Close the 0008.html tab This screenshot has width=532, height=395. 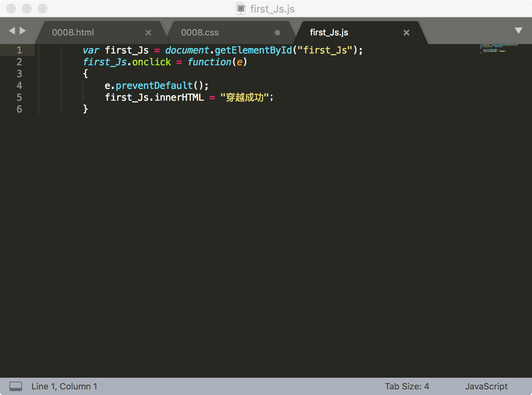148,33
